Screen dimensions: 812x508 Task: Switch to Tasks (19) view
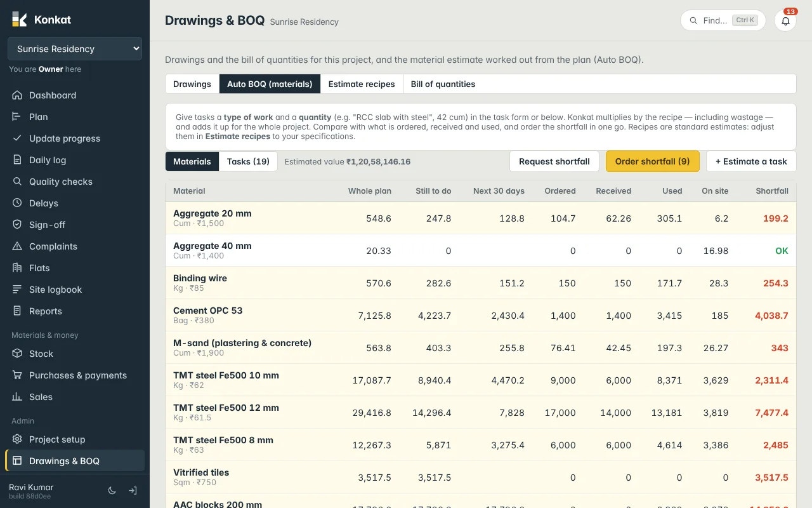point(248,161)
